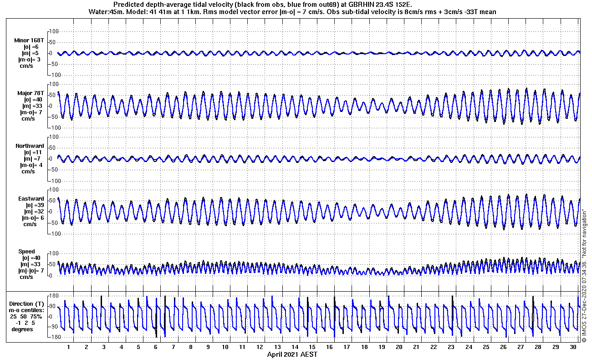
Task: Click '|m| =33' under Major 78T
Action: click(x=33, y=106)
